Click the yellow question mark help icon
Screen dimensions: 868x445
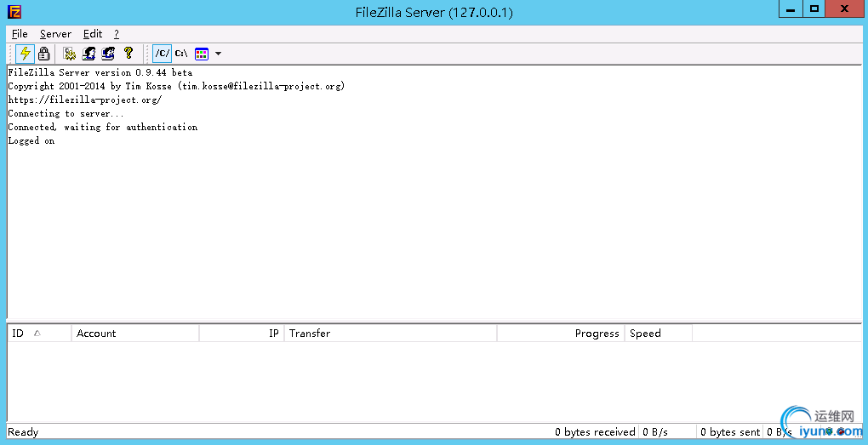point(128,53)
